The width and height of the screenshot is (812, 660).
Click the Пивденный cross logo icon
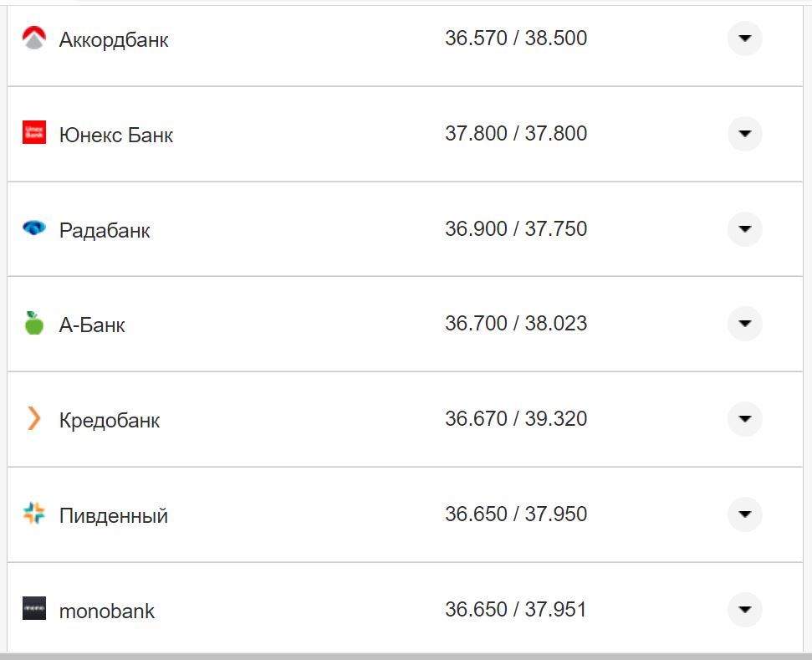(33, 514)
